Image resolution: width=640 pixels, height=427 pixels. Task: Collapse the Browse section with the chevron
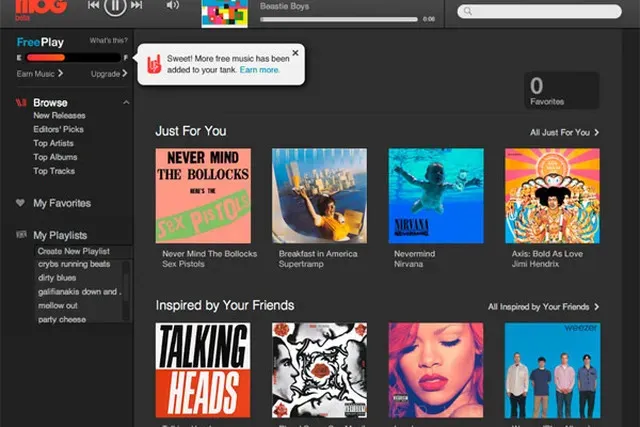pyautogui.click(x=126, y=103)
